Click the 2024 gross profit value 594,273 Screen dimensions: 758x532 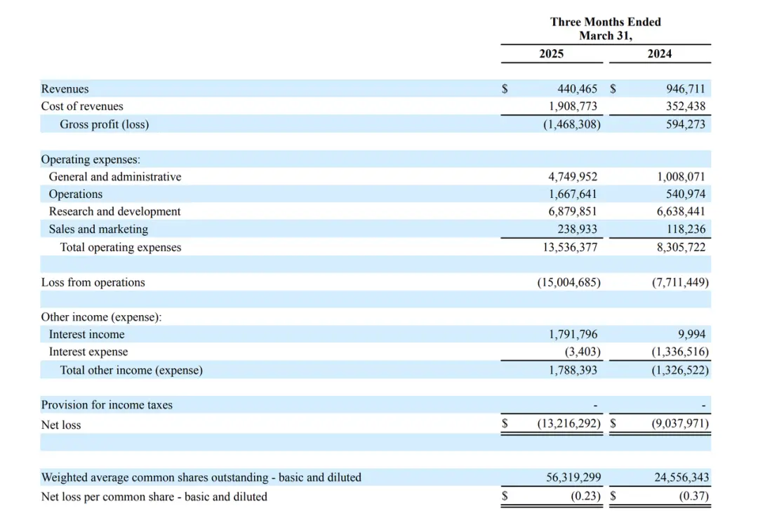point(685,125)
